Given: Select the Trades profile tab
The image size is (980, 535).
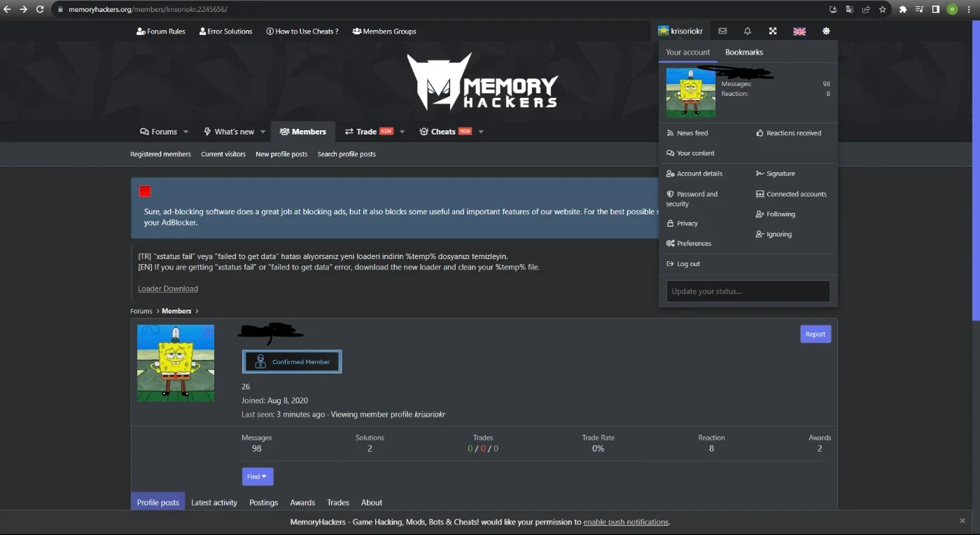Looking at the screenshot, I should click(338, 502).
